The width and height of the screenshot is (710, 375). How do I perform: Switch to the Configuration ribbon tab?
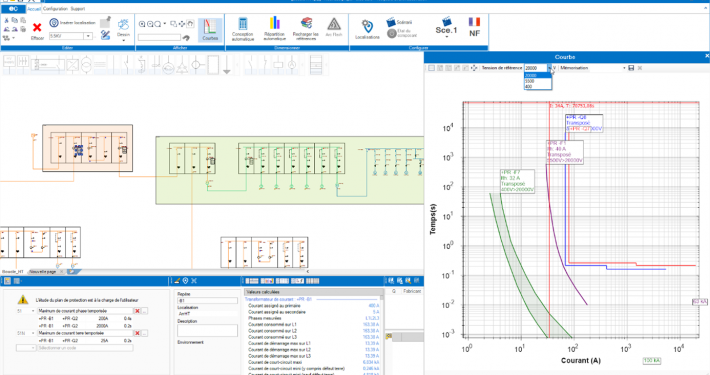point(55,9)
